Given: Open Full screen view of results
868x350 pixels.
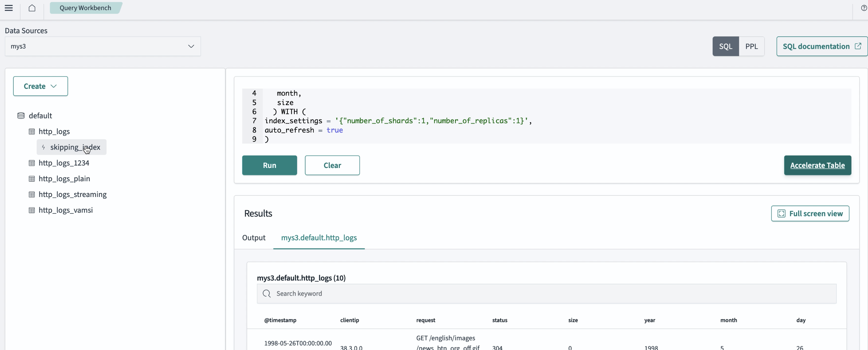Looking at the screenshot, I should click(x=810, y=213).
